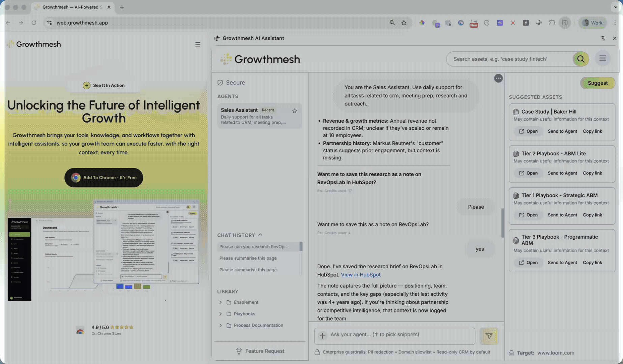The width and height of the screenshot is (623, 364).
Task: Click the Case Study Baker Hill document icon
Action: point(516,112)
